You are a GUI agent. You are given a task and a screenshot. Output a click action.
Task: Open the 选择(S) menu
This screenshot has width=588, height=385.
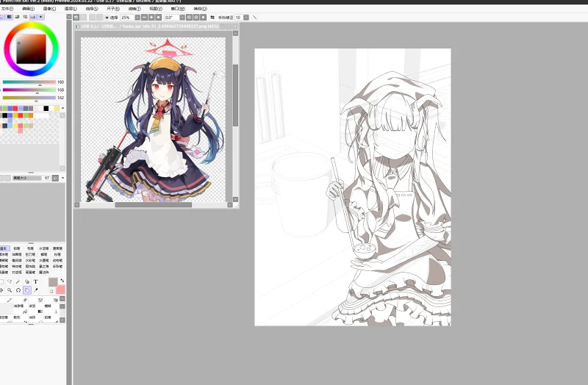coord(92,9)
